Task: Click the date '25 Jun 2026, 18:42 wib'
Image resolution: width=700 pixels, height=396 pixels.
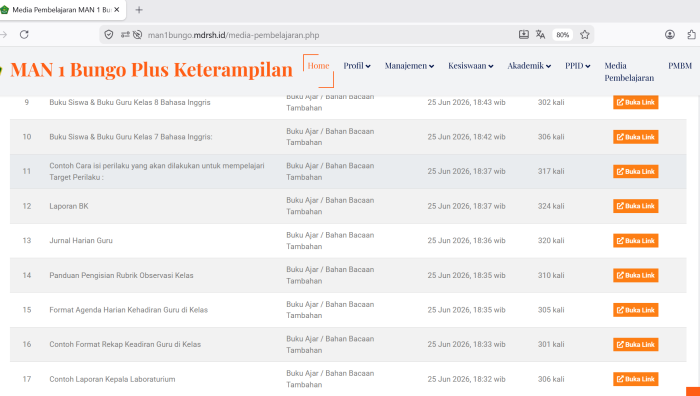Action: click(467, 137)
